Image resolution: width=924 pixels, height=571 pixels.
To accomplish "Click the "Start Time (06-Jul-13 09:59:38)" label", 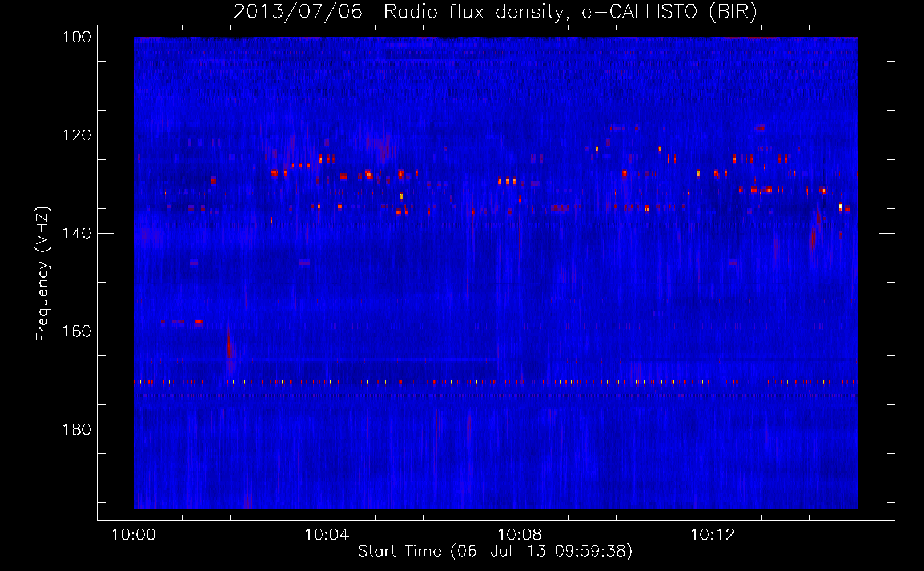I will tap(495, 552).
